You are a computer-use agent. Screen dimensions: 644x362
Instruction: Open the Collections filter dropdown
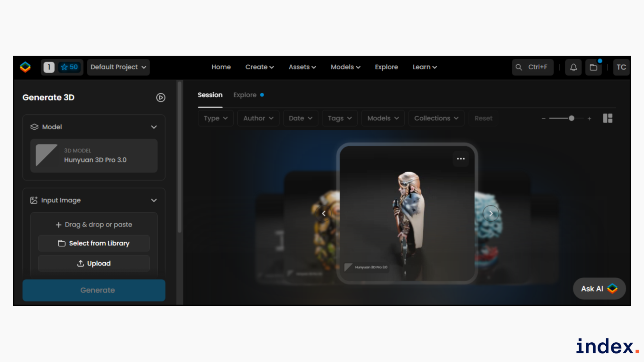[x=436, y=118]
